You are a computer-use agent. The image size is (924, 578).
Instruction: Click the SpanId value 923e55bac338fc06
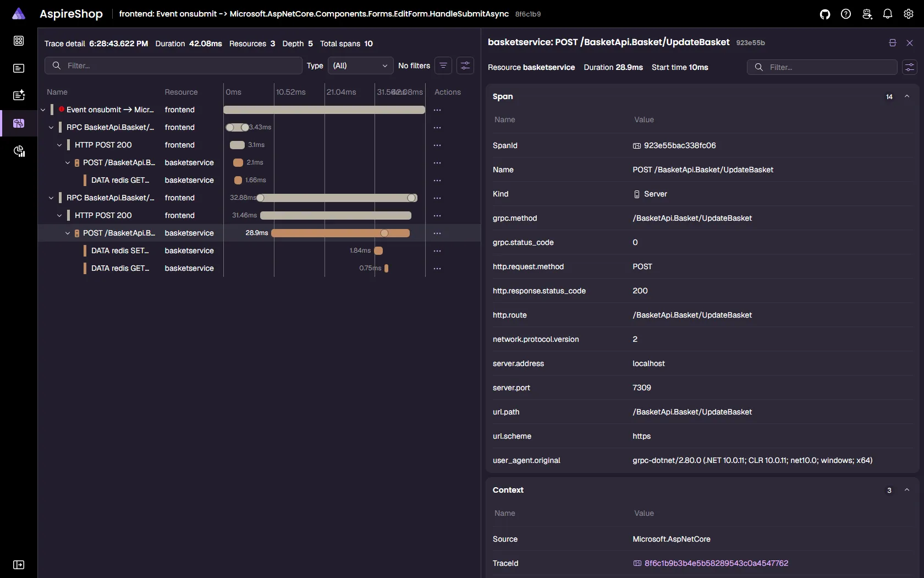click(680, 146)
